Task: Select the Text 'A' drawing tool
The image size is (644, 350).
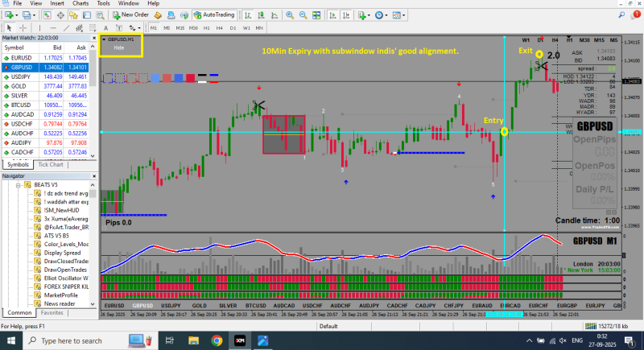Action: (105, 28)
